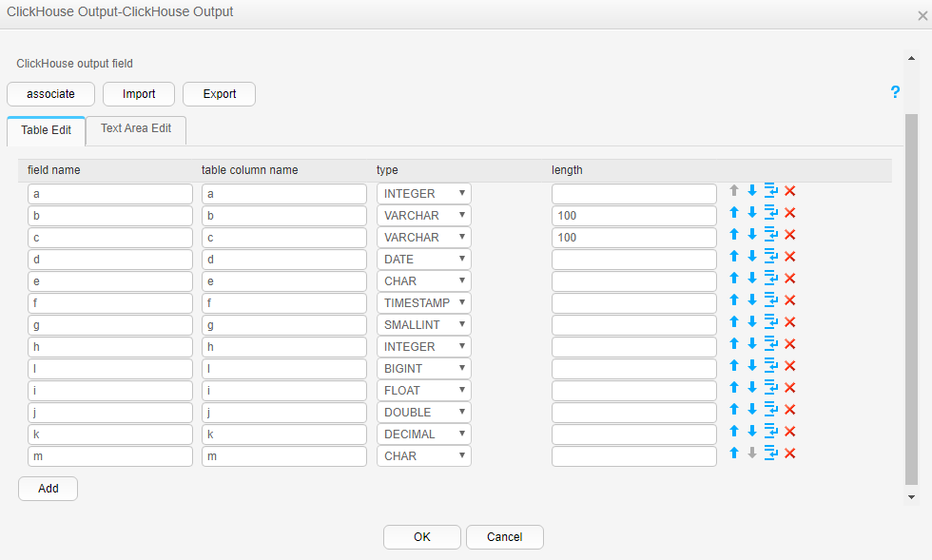Switch to the Text Area Edit tab
This screenshot has height=560, width=932.
click(x=136, y=129)
